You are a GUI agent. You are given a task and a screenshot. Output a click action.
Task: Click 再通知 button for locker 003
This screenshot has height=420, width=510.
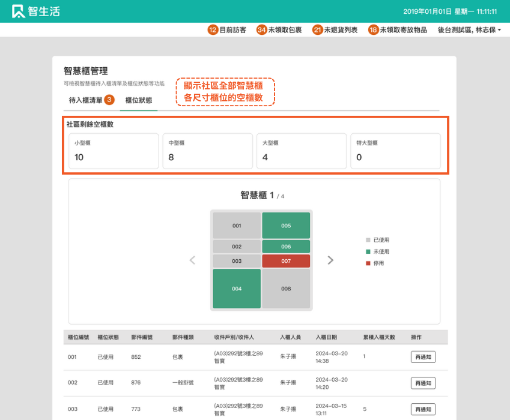[423, 409]
